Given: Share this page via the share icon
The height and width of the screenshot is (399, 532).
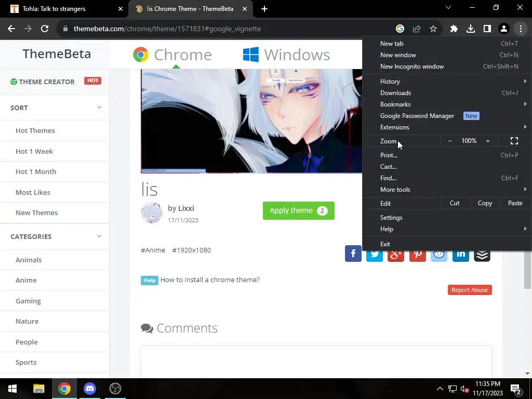Looking at the screenshot, I should click(417, 29).
